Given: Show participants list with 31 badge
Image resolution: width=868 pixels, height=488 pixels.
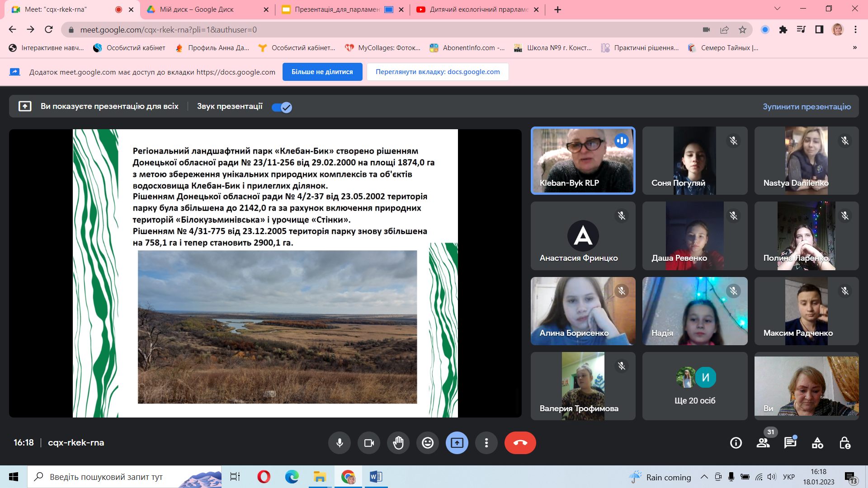Looking at the screenshot, I should 764,443.
